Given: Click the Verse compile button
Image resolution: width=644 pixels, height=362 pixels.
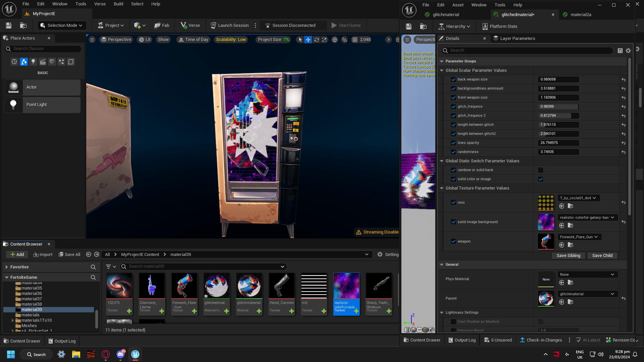Looking at the screenshot, I should [190, 25].
